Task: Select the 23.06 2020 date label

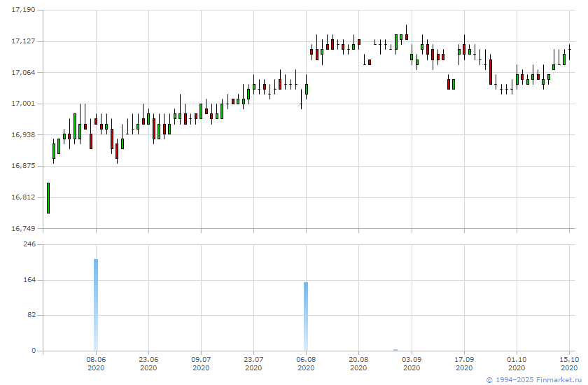Action: [x=148, y=363]
